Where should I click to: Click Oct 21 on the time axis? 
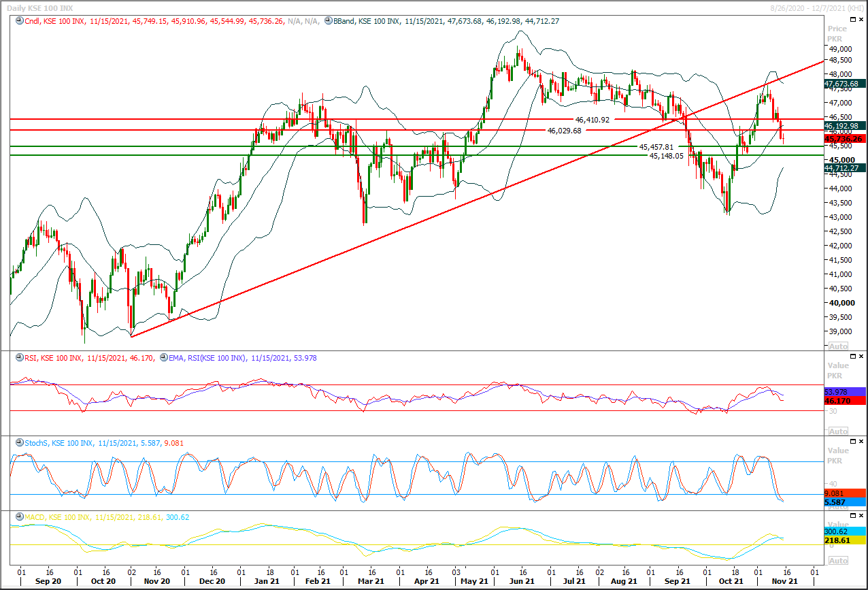pyautogui.click(x=731, y=581)
